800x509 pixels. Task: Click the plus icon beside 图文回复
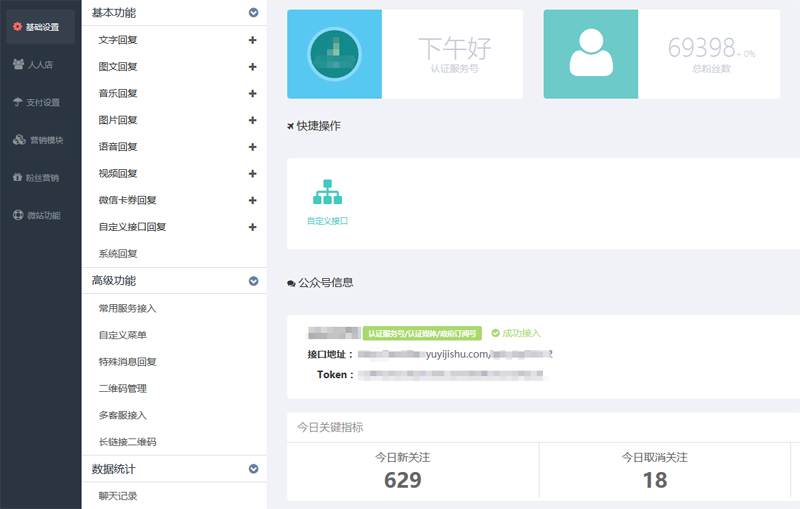coord(252,67)
